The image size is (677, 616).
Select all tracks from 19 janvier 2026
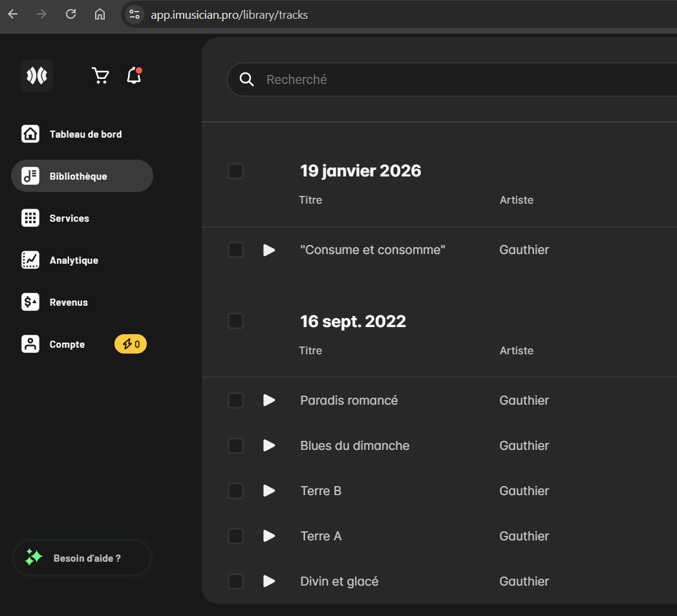tap(235, 171)
